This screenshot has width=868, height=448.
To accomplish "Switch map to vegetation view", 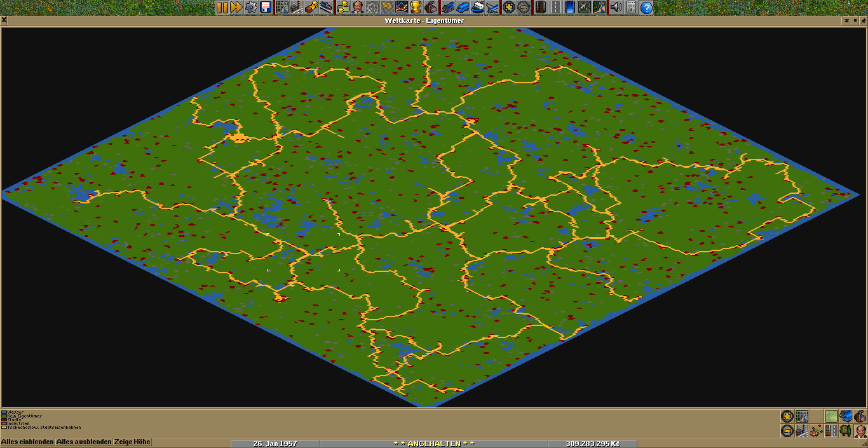I will click(846, 431).
